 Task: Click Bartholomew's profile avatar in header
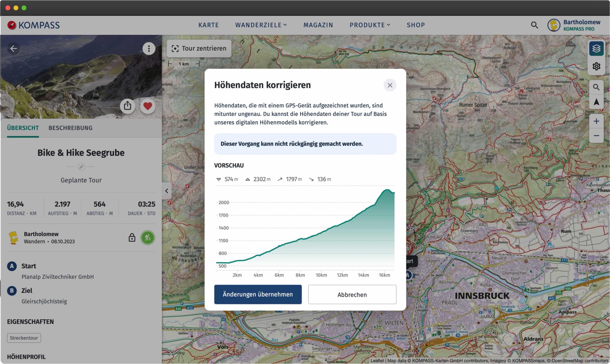[554, 25]
